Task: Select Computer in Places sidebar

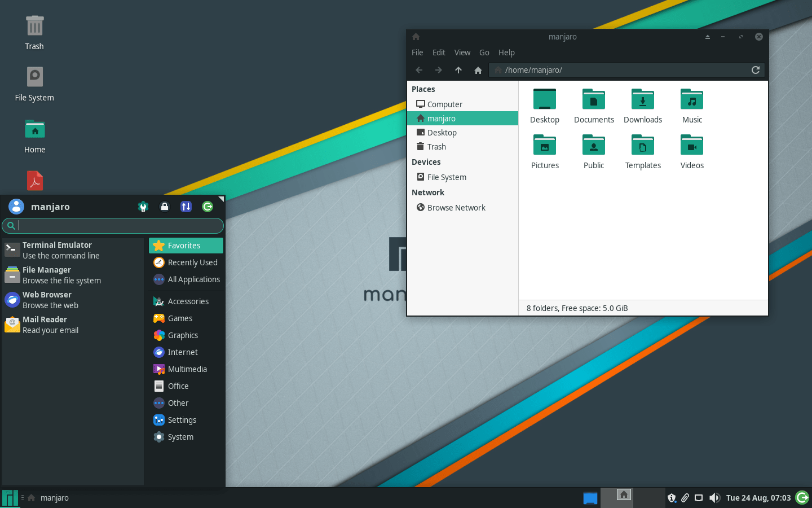Action: [x=462, y=104]
